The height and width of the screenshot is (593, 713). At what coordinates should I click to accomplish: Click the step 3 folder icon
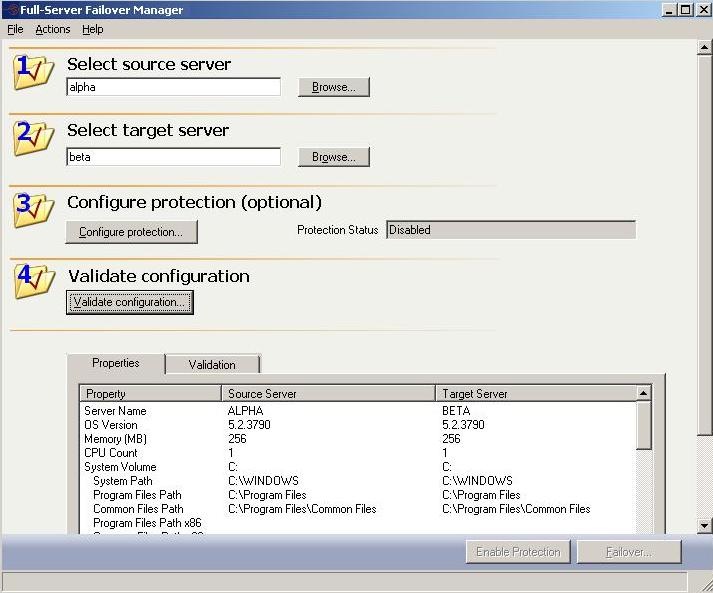click(x=34, y=210)
